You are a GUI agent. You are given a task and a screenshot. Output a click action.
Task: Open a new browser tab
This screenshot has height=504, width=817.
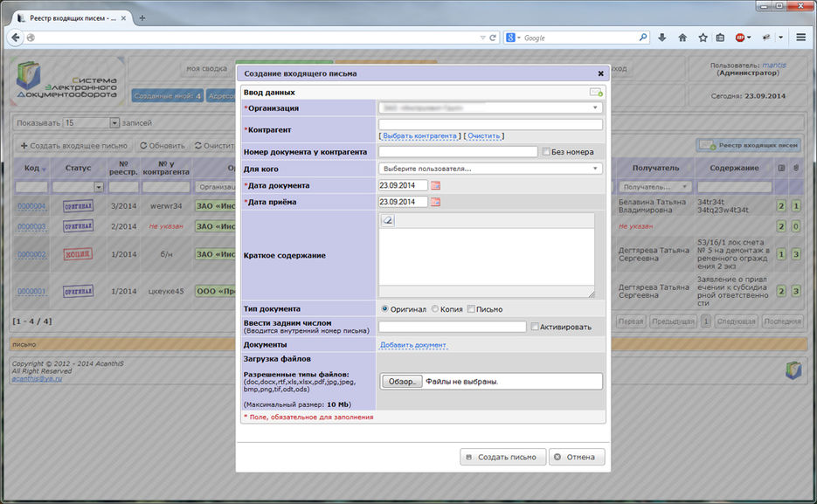tap(142, 18)
